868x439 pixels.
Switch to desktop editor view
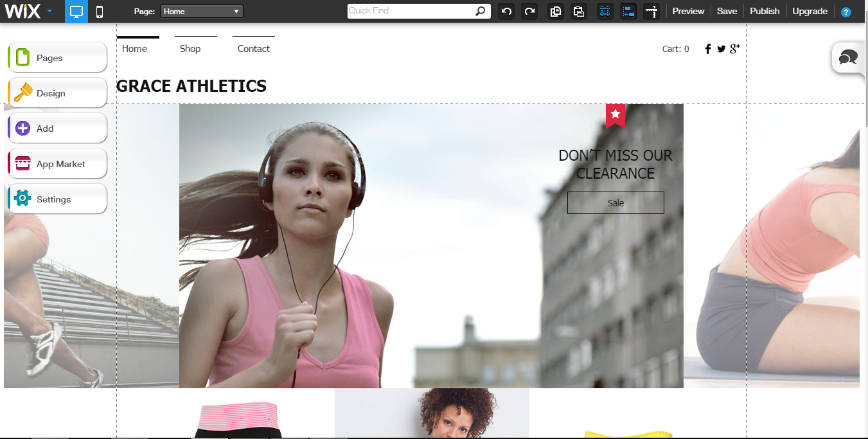76,12
